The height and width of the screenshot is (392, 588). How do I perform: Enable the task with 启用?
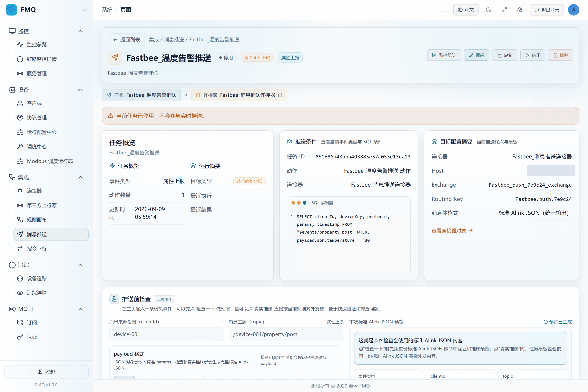pos(532,55)
